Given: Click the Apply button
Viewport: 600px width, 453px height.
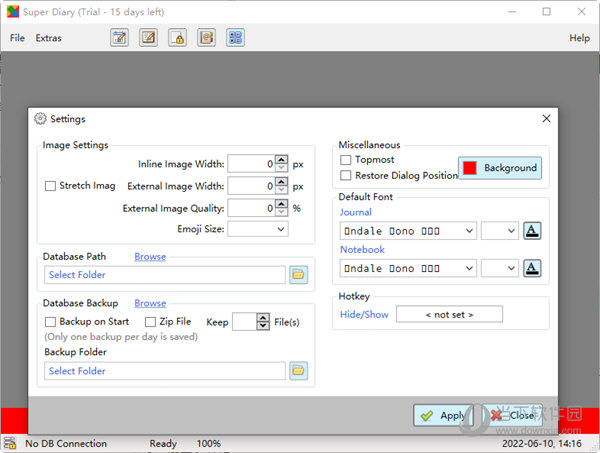Looking at the screenshot, I should point(443,415).
